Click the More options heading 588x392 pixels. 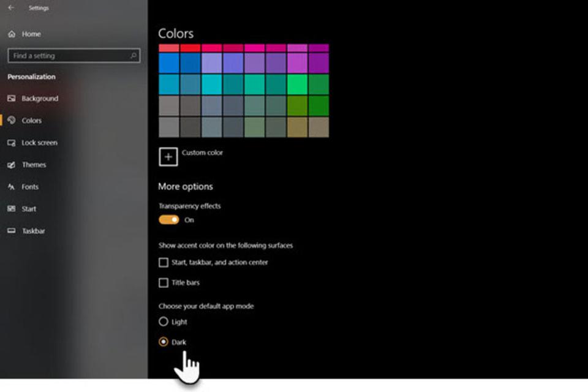pos(185,186)
